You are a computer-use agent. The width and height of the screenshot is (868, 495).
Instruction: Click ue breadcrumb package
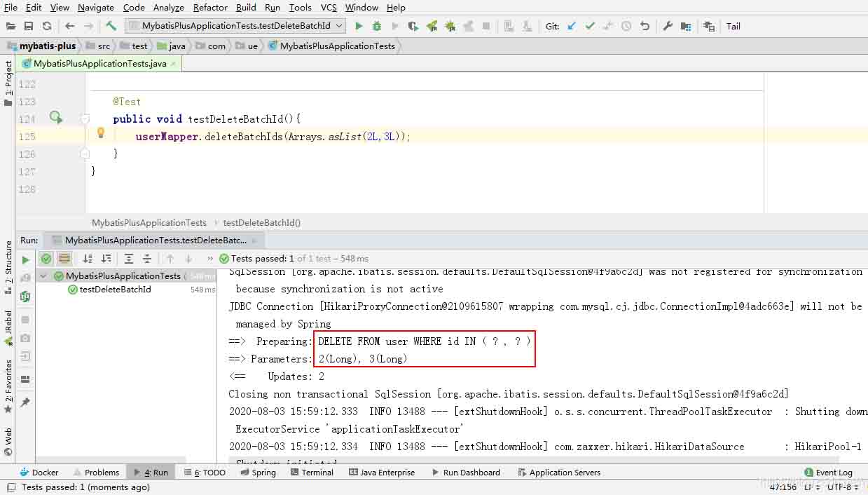[x=247, y=46]
